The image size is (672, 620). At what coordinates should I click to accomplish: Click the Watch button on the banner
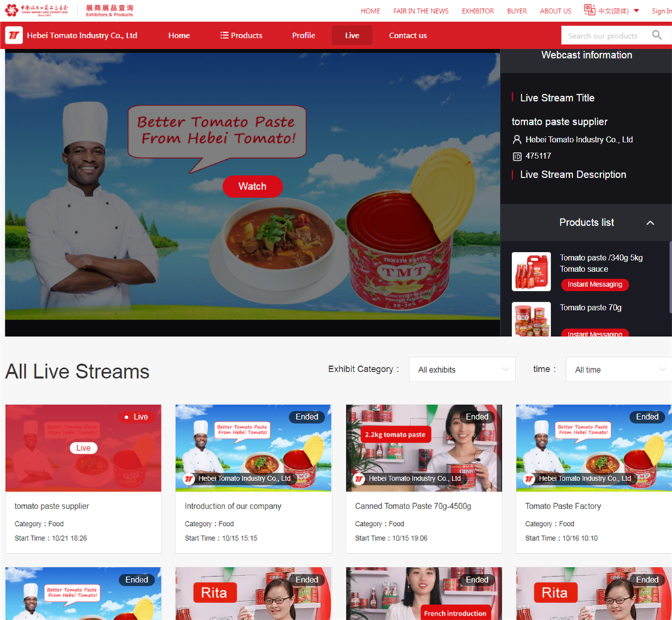tap(253, 186)
